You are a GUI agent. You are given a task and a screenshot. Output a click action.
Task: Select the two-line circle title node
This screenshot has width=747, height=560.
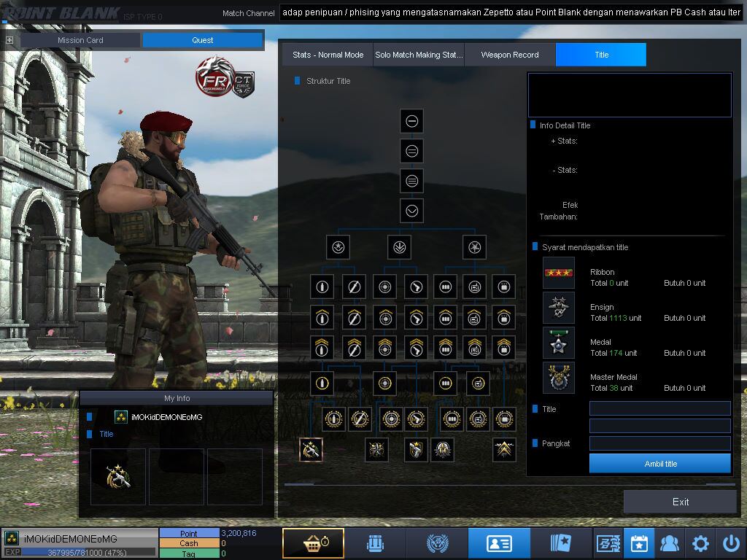pos(411,152)
